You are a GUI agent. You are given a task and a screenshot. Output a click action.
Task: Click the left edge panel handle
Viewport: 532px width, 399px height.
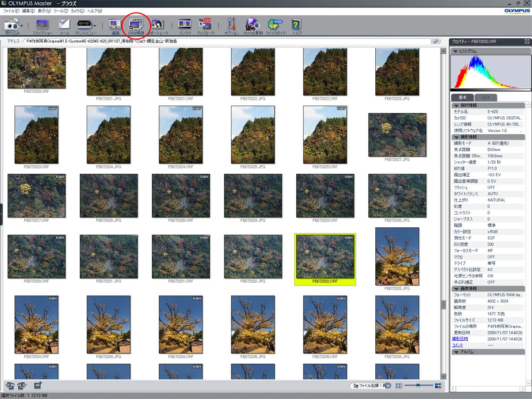1,214
